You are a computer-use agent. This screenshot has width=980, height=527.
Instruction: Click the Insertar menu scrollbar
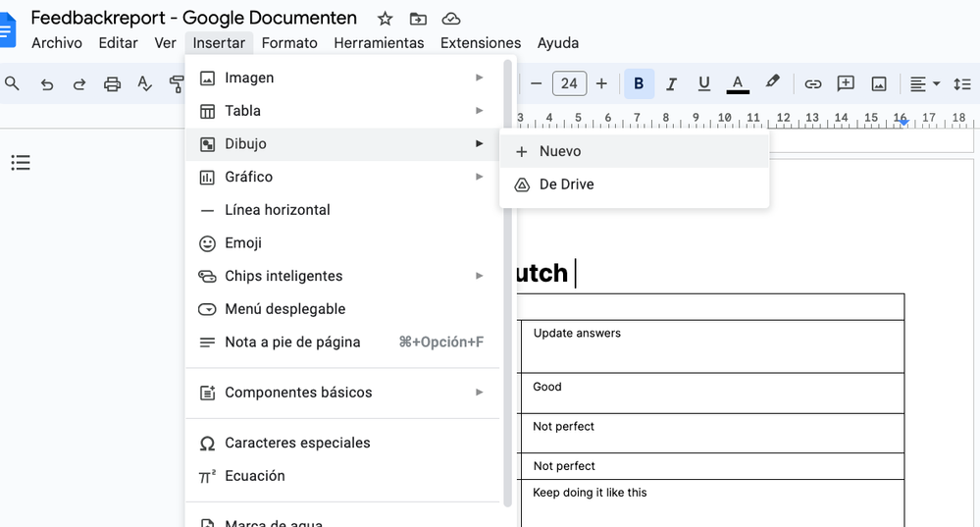(x=507, y=283)
